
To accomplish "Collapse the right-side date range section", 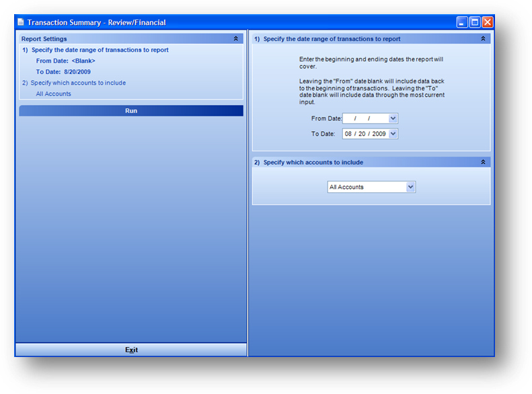I will tap(483, 39).
